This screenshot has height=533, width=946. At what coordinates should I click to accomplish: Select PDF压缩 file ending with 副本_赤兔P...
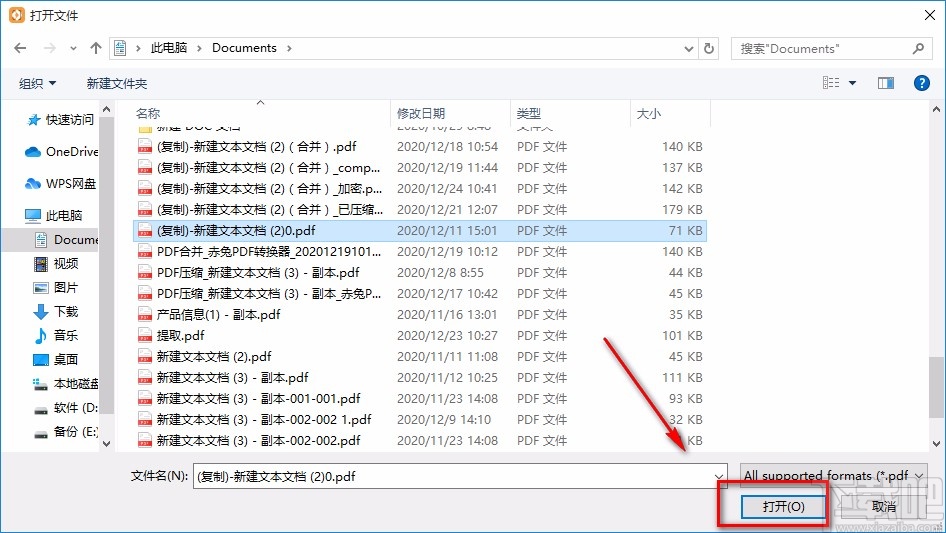[420, 293]
